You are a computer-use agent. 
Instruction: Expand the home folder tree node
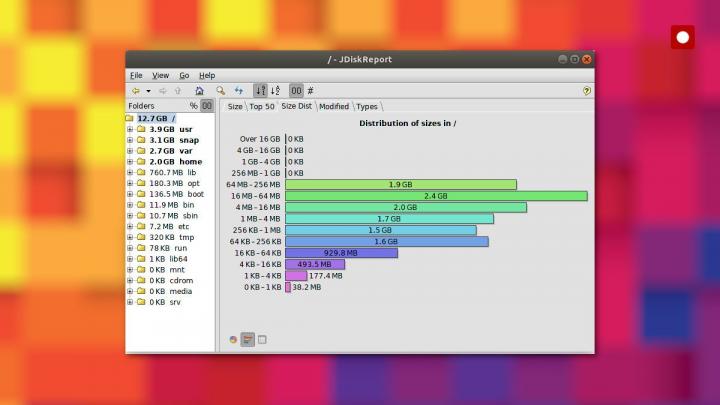click(x=130, y=161)
